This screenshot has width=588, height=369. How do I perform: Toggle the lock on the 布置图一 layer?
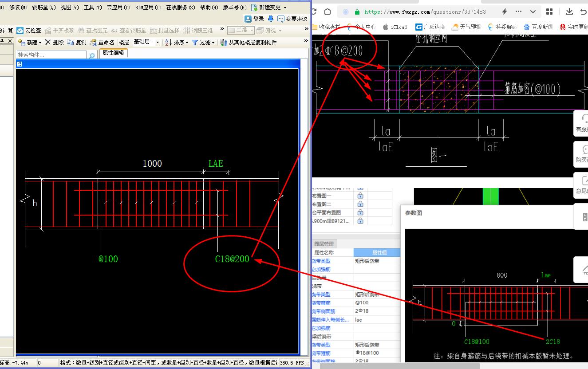click(360, 196)
